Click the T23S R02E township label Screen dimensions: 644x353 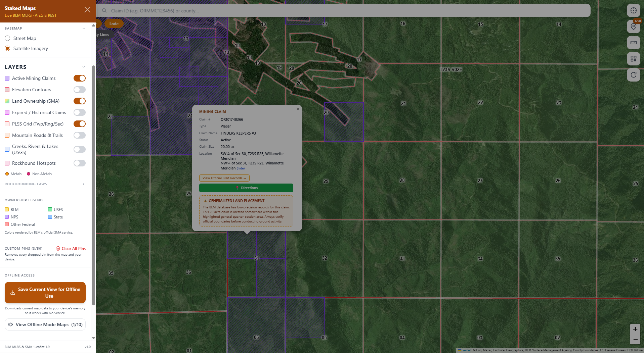click(451, 69)
